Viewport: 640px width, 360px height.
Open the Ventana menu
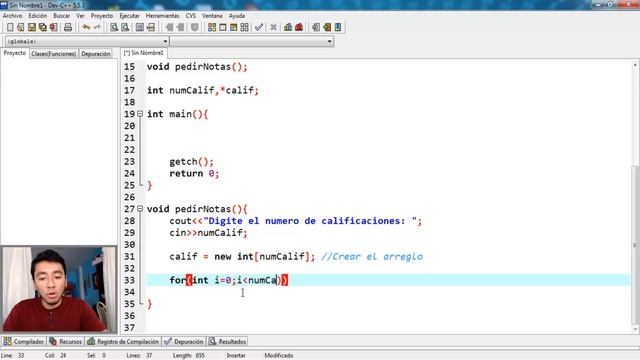212,16
